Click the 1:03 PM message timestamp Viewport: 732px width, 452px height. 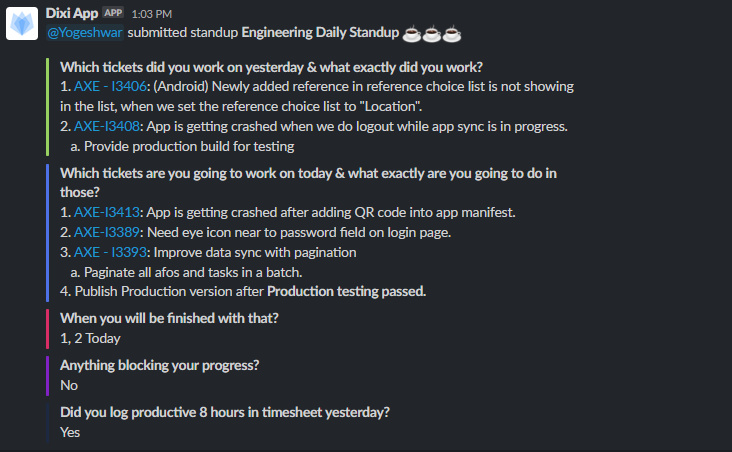click(152, 14)
